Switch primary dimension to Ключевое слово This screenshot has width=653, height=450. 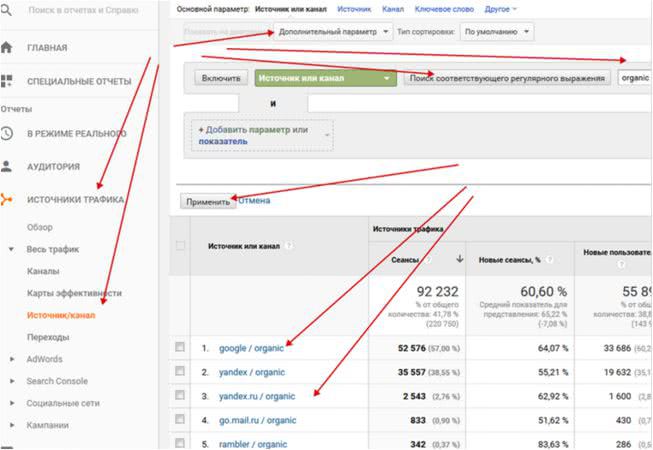tap(444, 9)
